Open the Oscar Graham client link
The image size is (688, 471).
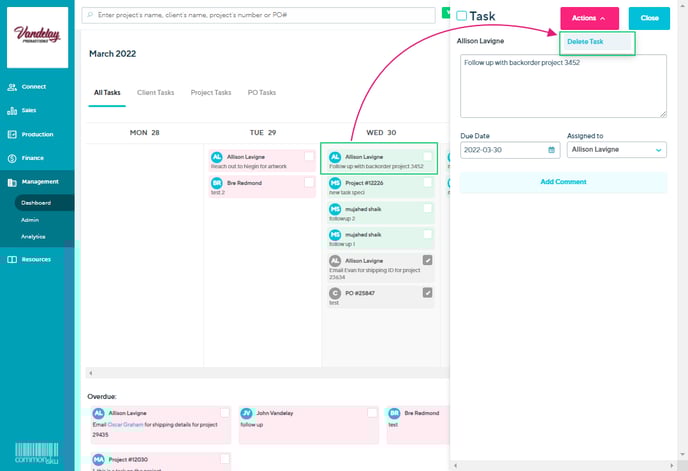pos(126,424)
